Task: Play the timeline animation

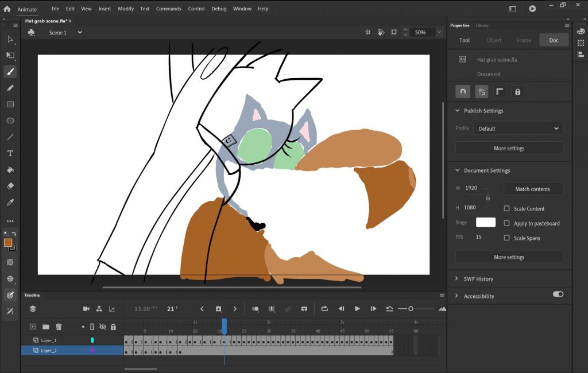Action: pyautogui.click(x=357, y=309)
